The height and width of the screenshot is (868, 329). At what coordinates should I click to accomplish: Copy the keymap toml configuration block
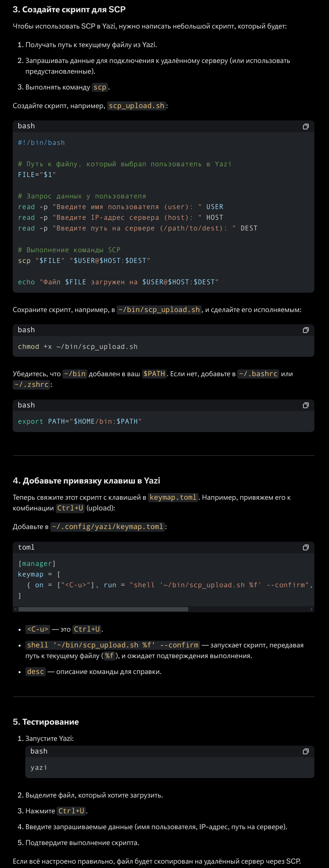point(305,547)
